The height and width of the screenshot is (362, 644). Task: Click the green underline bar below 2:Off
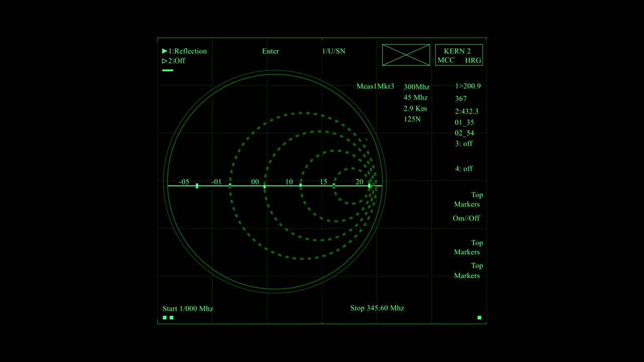pyautogui.click(x=168, y=70)
